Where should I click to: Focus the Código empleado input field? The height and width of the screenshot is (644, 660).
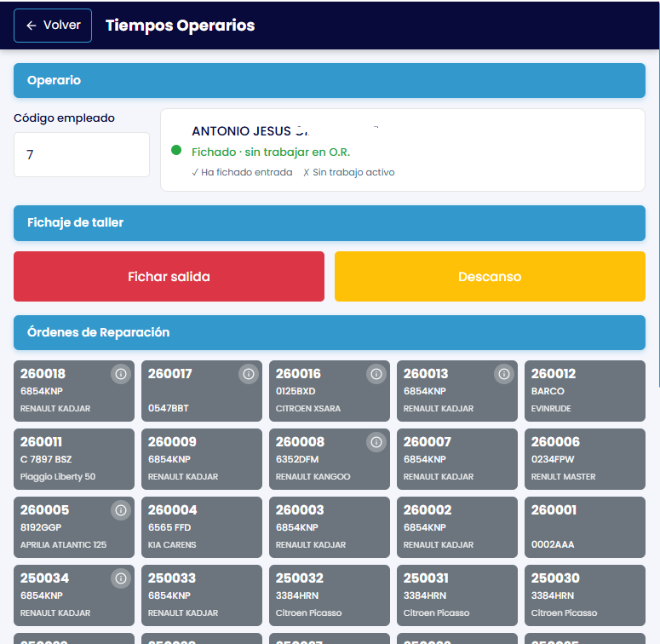82,154
